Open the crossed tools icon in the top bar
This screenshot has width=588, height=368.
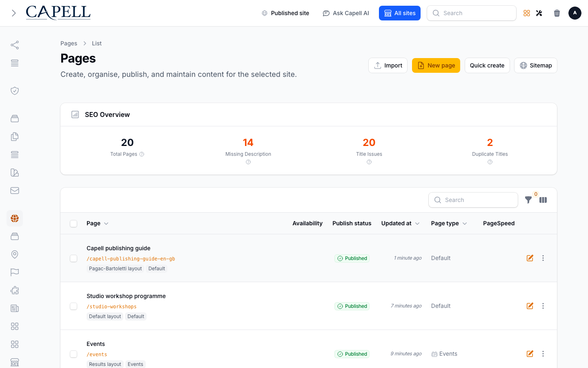click(539, 13)
